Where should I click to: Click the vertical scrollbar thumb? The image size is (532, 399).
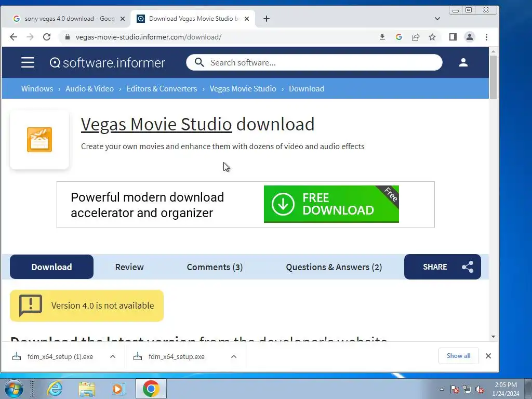tap(494, 77)
